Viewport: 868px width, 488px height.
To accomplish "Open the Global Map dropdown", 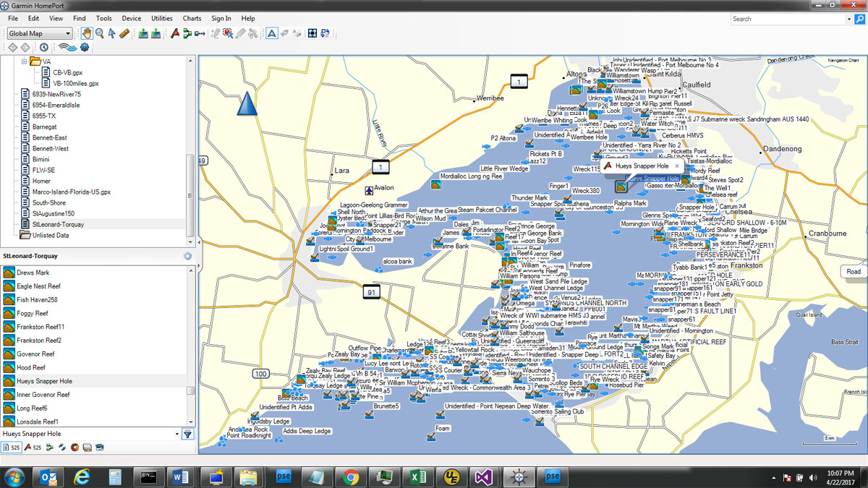I will coord(40,33).
